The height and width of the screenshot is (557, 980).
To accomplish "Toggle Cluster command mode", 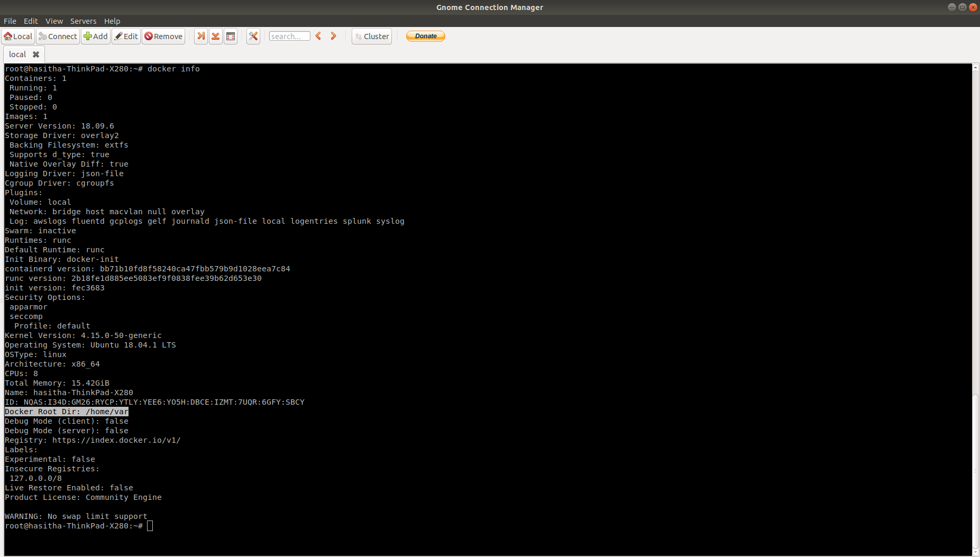I will 372,36.
